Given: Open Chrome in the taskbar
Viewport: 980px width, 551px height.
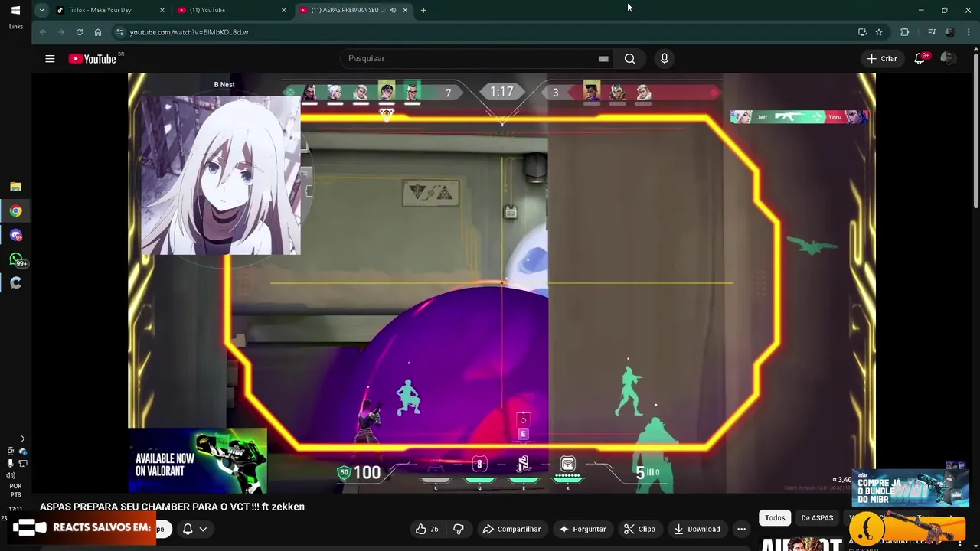Looking at the screenshot, I should [15, 211].
